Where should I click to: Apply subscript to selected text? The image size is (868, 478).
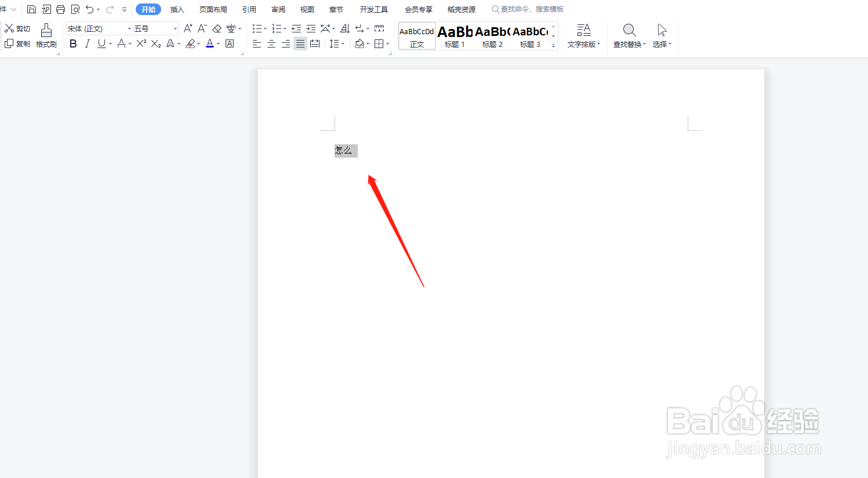156,43
